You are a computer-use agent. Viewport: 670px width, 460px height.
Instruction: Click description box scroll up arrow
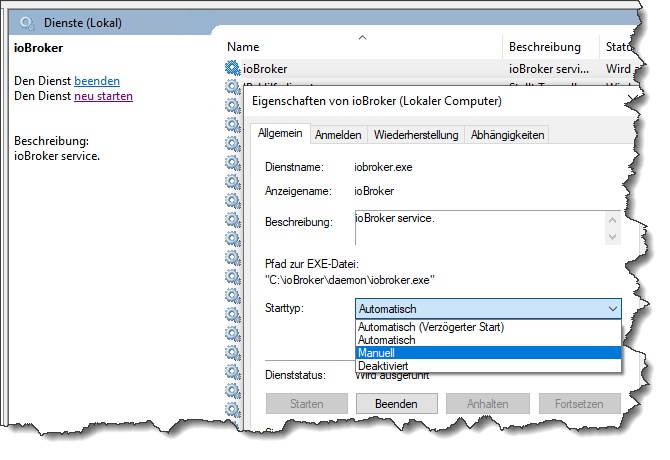pos(612,220)
